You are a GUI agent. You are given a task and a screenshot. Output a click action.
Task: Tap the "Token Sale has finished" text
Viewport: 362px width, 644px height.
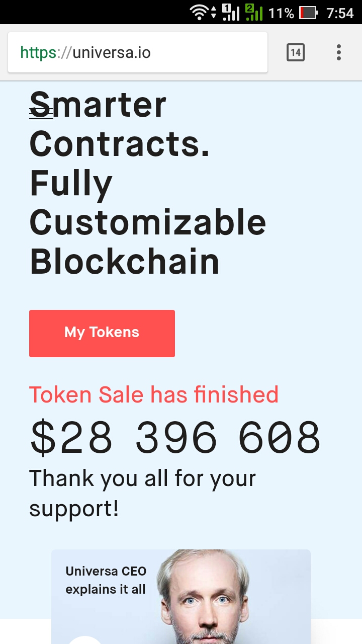[154, 395]
